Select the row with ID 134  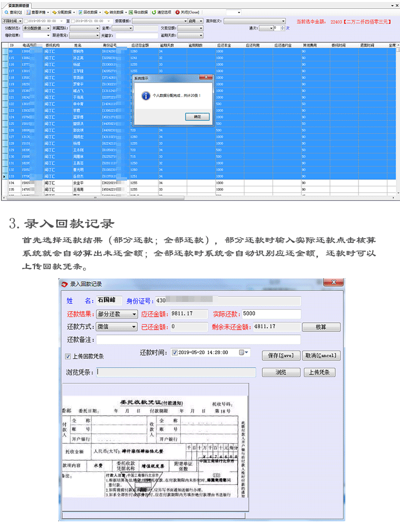click(199, 183)
